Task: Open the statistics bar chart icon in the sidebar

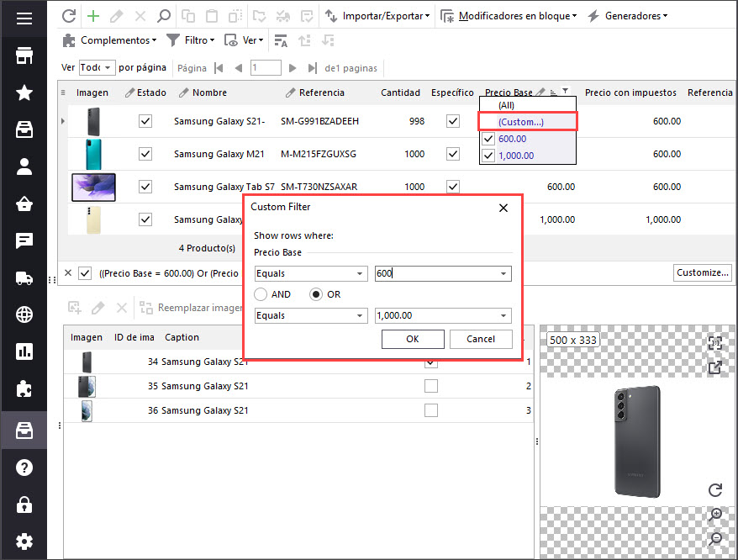Action: pyautogui.click(x=24, y=351)
